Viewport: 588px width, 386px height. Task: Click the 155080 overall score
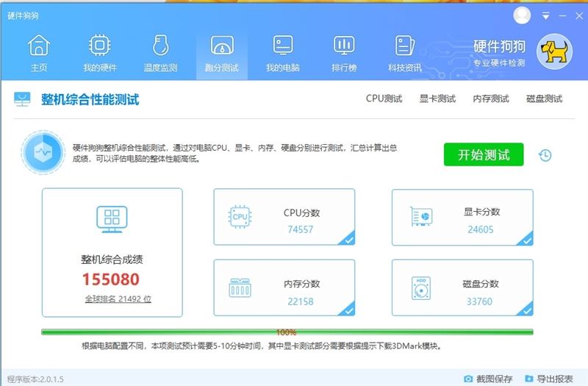[111, 279]
